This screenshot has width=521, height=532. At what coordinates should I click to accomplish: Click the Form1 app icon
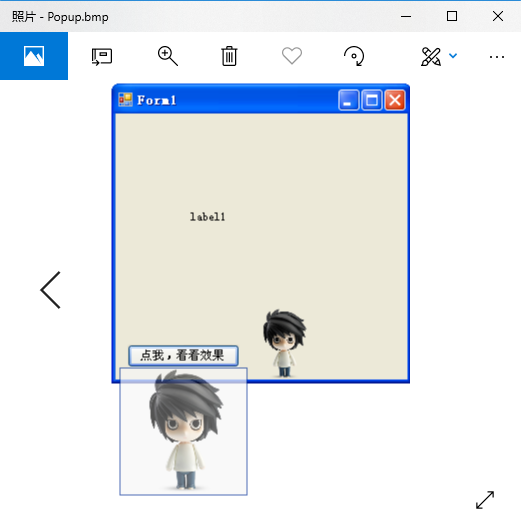(x=125, y=100)
